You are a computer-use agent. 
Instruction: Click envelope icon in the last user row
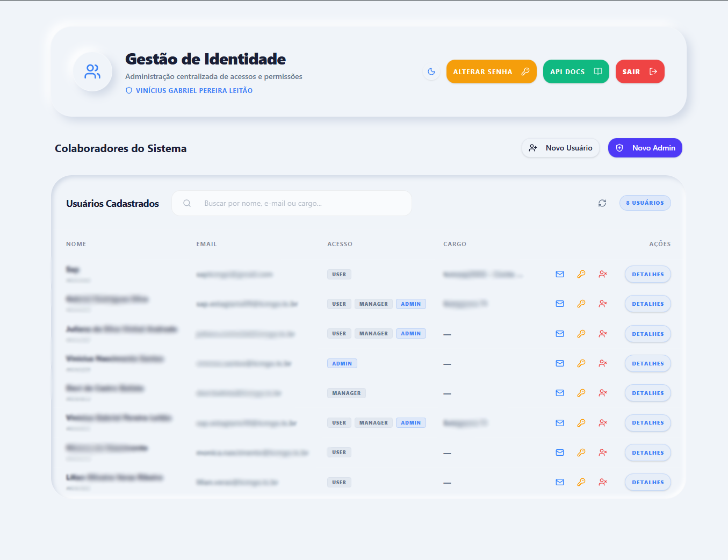click(560, 482)
